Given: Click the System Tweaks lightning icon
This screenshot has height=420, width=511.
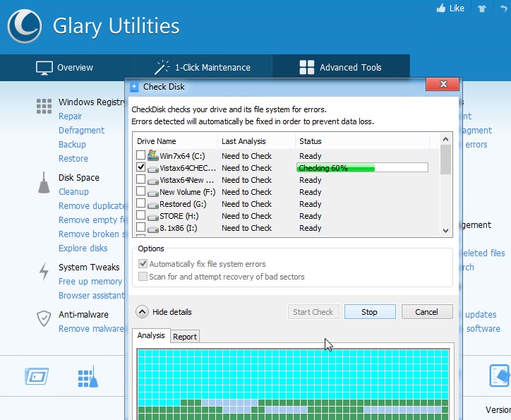Looking at the screenshot, I should [44, 272].
